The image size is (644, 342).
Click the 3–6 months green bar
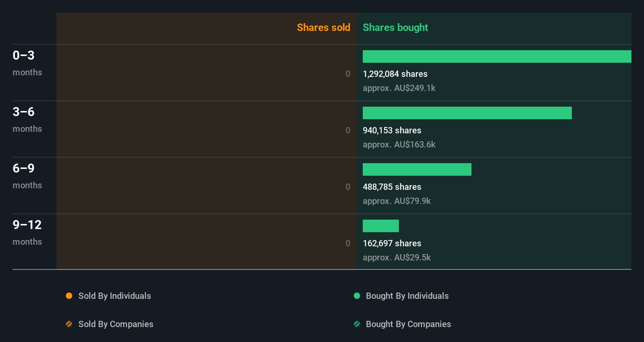[x=467, y=113]
